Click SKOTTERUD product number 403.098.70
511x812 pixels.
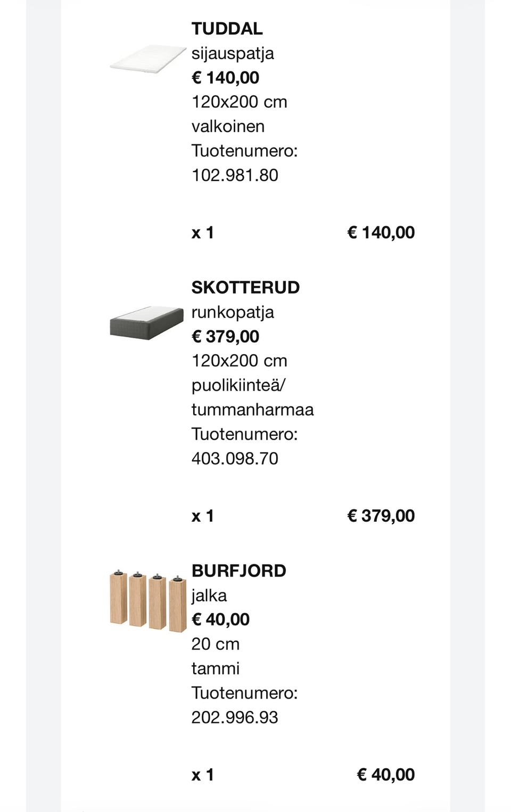[235, 459]
